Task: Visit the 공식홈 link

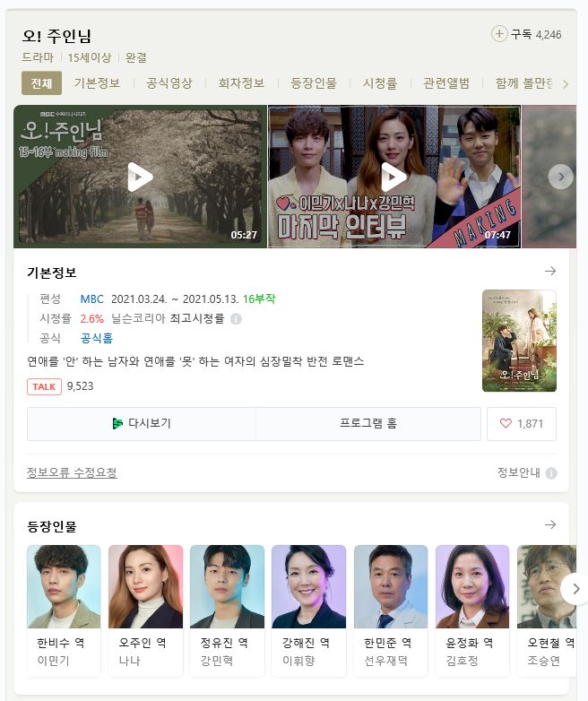Action: (97, 338)
